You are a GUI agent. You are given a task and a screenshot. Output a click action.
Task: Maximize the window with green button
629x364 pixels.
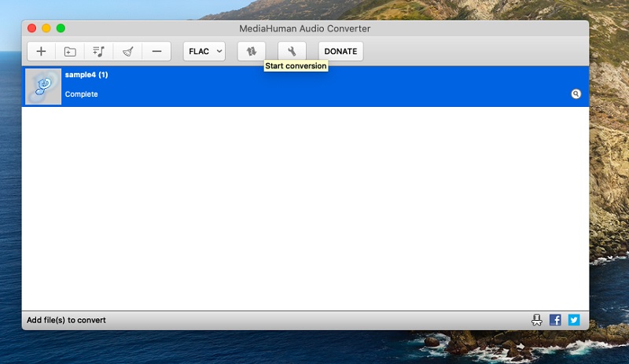point(61,28)
